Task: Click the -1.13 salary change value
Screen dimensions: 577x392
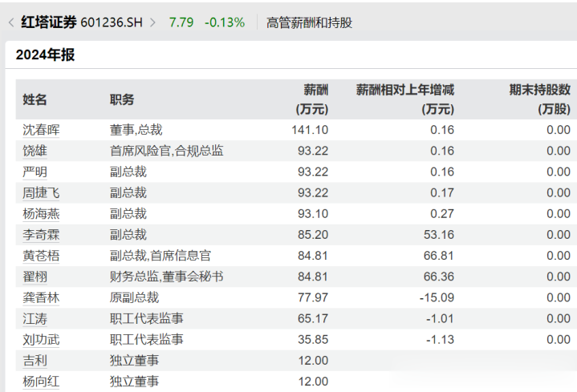Action: (x=440, y=339)
